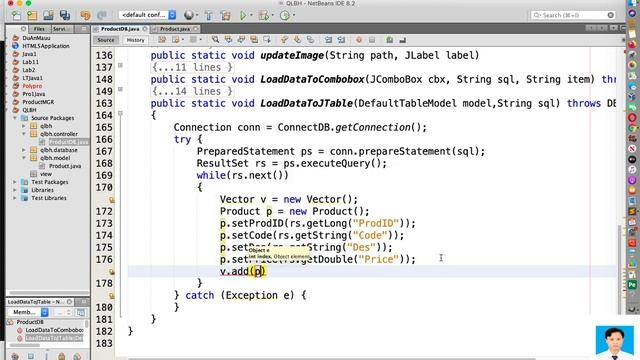Image resolution: width=640 pixels, height=360 pixels.
Task: Select Product.java in project tree
Action: pyautogui.click(x=65, y=166)
